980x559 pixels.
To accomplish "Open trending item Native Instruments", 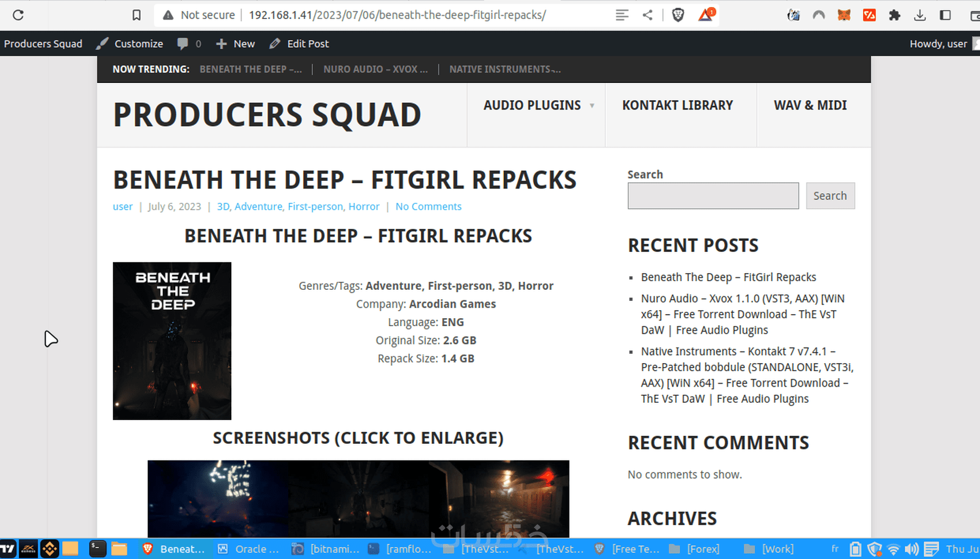I will [505, 69].
